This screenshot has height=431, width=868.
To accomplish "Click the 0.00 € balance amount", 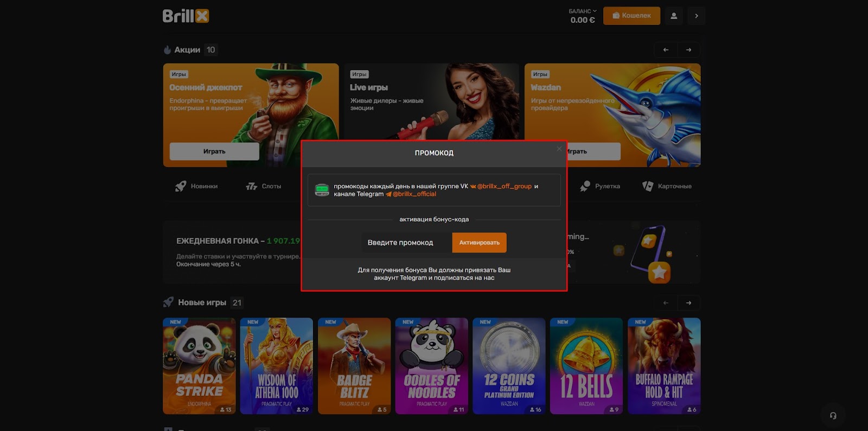I will click(583, 20).
